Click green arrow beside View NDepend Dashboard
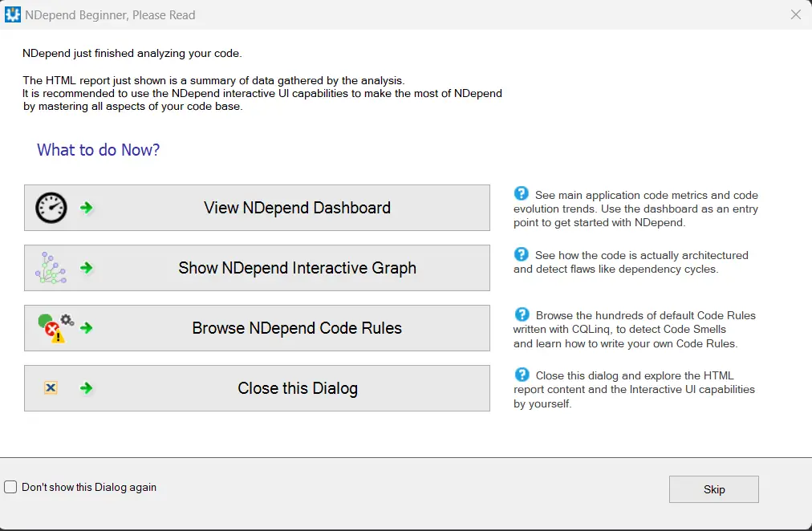The height and width of the screenshot is (531, 812). 87,208
